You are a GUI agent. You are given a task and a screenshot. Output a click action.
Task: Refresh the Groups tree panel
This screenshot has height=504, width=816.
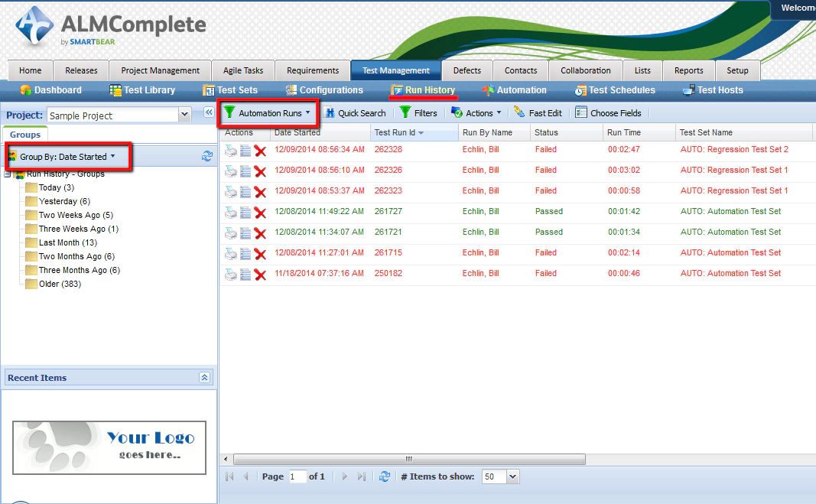[206, 157]
